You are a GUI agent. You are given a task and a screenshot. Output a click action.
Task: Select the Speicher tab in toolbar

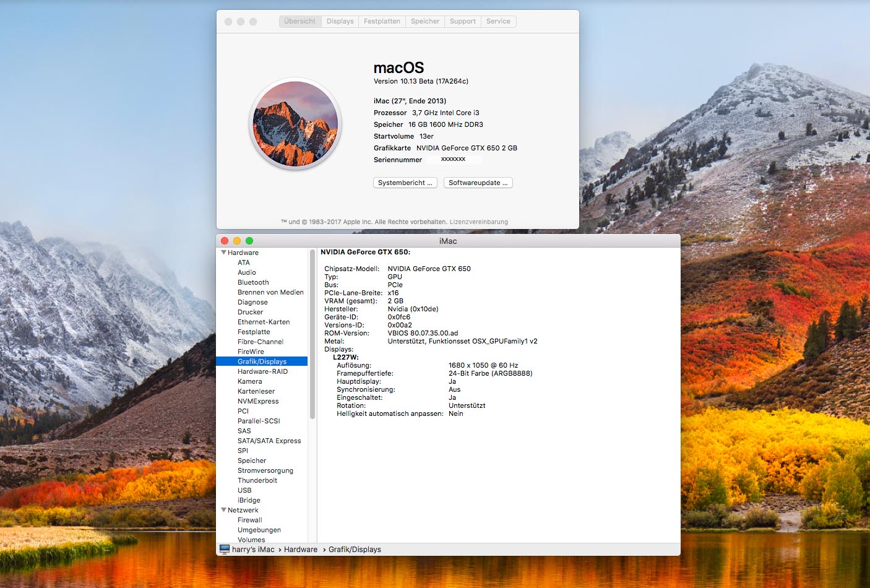(425, 21)
